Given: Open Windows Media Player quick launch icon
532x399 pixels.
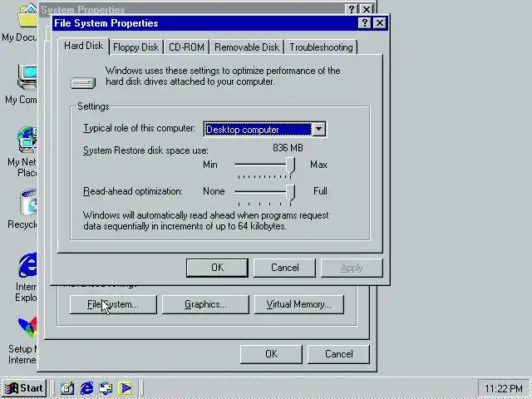Looking at the screenshot, I should pyautogui.click(x=126, y=388).
